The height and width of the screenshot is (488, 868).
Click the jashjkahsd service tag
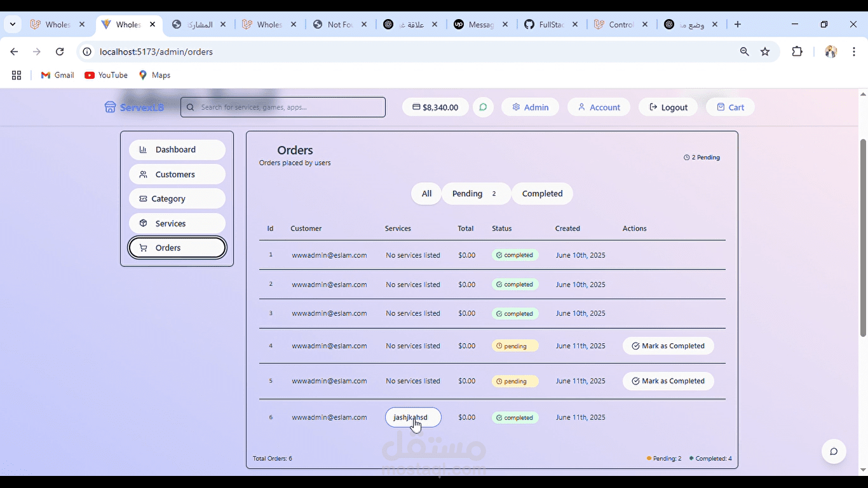tap(412, 417)
